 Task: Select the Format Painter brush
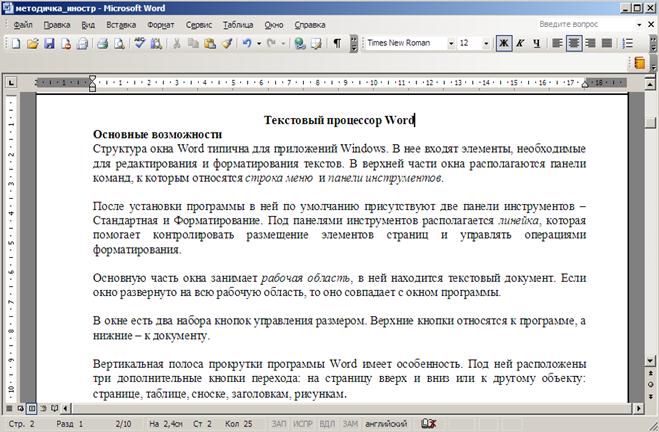227,43
